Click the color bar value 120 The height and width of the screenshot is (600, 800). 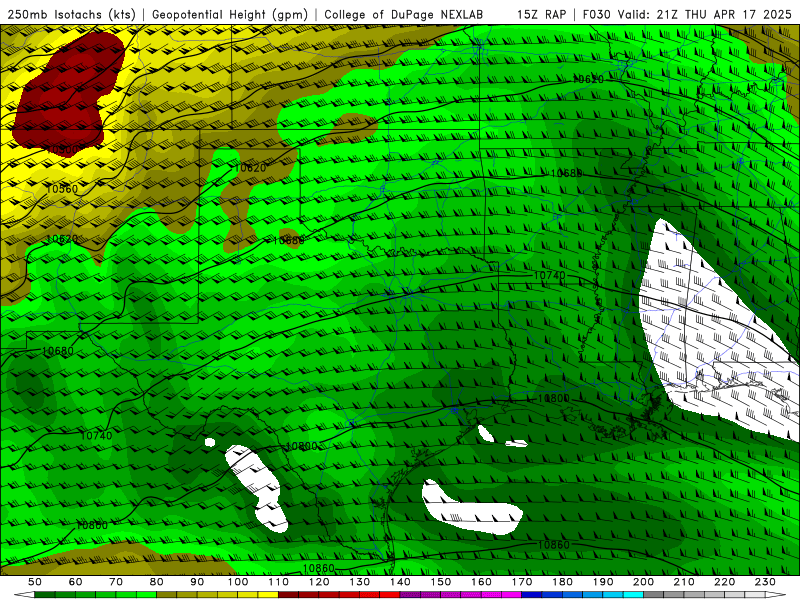pos(319,582)
